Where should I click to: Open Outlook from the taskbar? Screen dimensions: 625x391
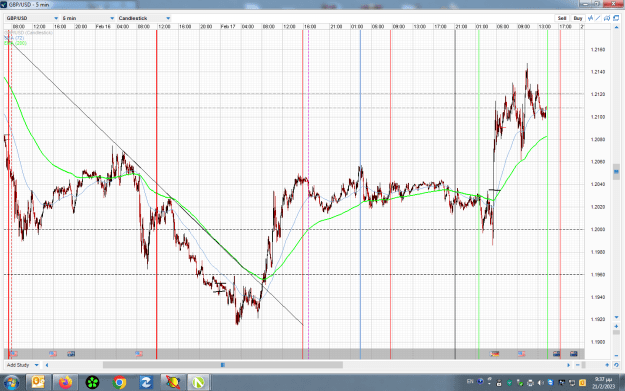[x=37, y=383]
